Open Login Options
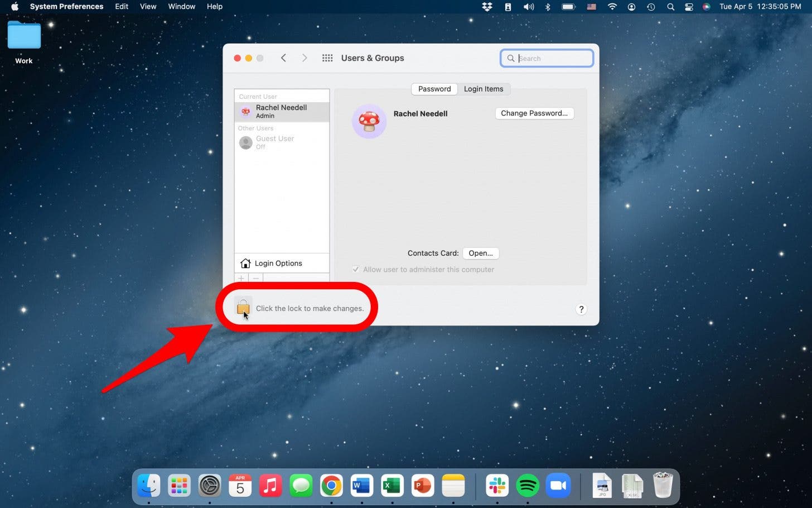812x508 pixels. click(x=282, y=263)
